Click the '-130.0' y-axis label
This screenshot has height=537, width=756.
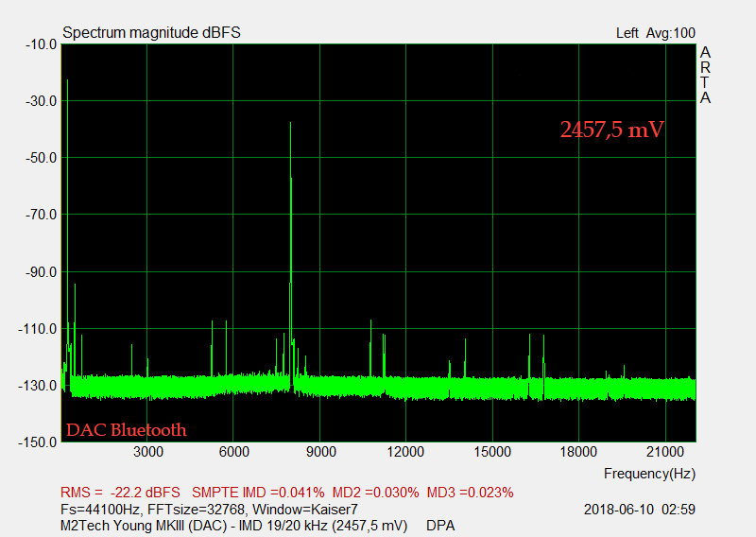click(38, 386)
